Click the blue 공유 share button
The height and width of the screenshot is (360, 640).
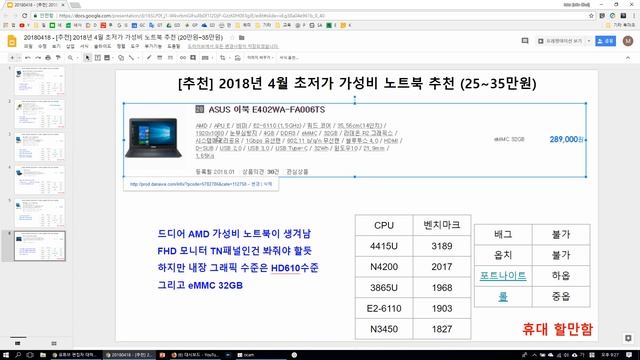coord(605,41)
